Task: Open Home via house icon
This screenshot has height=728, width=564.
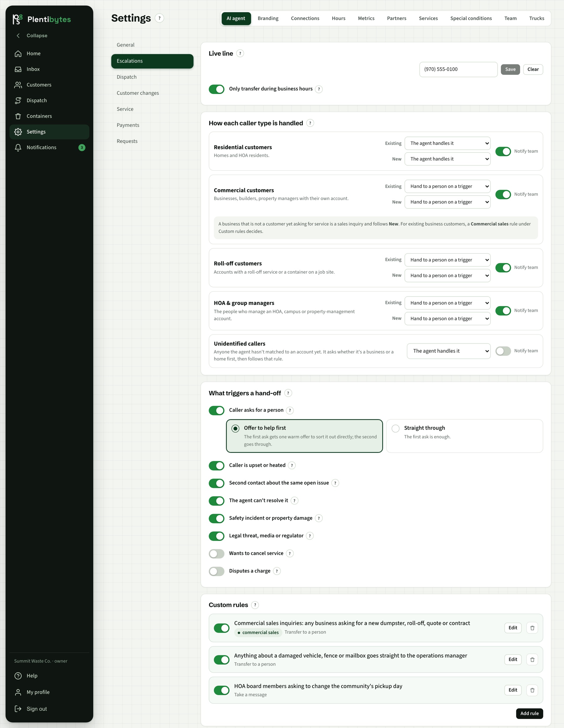Action: click(x=18, y=54)
